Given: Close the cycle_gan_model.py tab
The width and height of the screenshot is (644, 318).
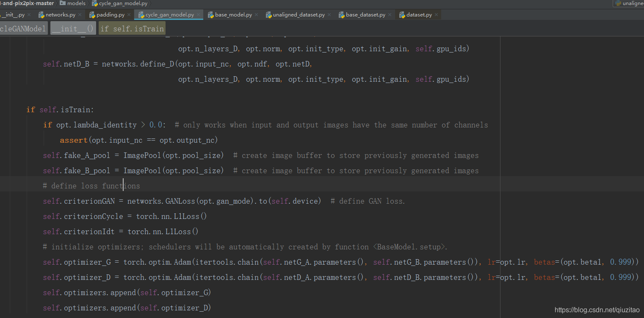Looking at the screenshot, I should (x=199, y=15).
